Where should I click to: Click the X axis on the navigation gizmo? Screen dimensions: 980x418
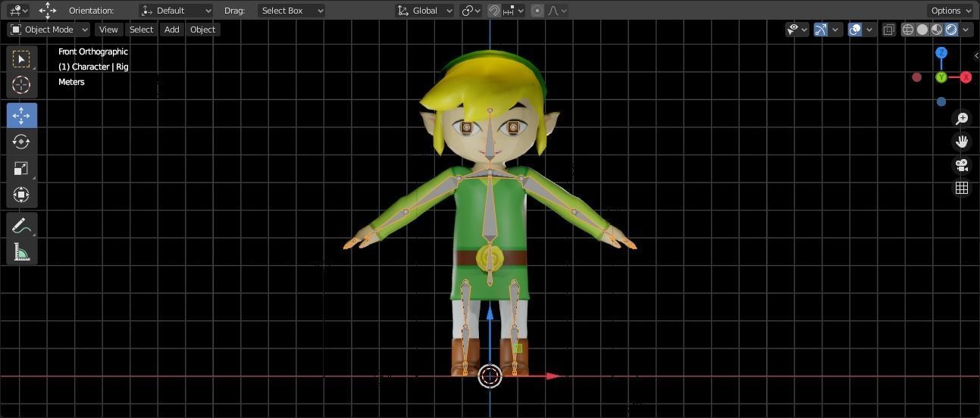[x=966, y=77]
